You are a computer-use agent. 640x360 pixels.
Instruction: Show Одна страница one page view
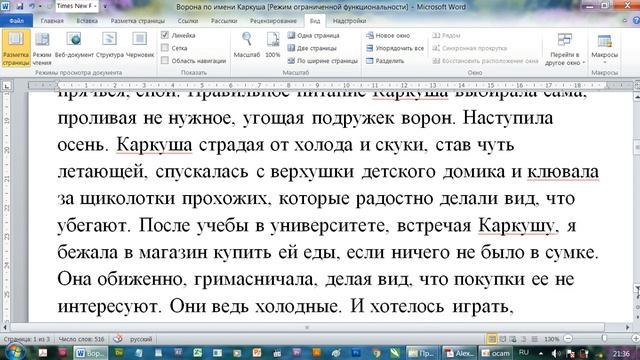pyautogui.click(x=313, y=36)
